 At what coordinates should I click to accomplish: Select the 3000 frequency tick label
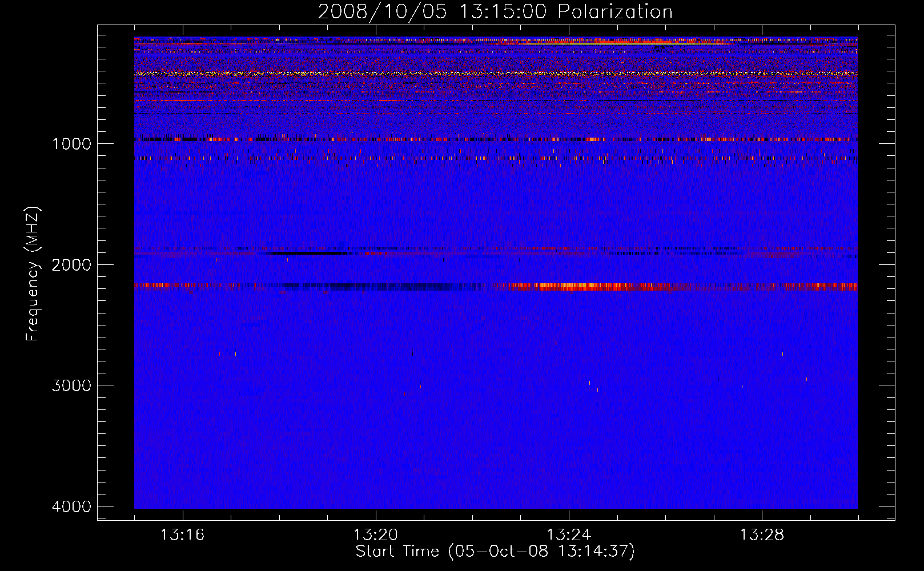click(72, 385)
